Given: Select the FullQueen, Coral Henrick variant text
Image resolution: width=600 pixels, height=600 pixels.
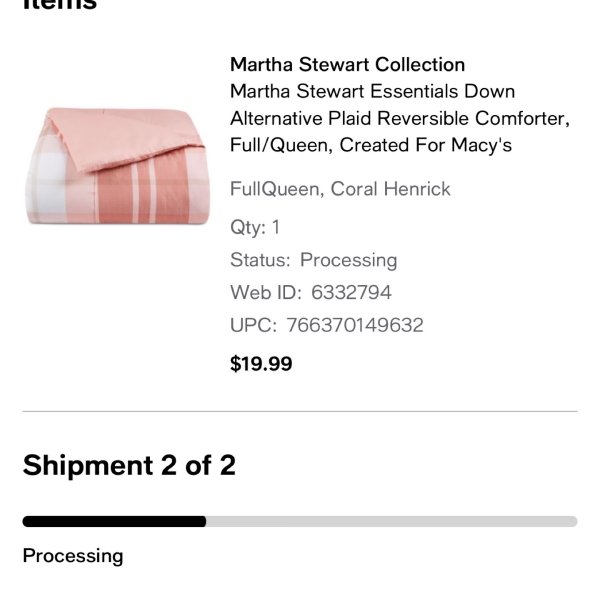Looking at the screenshot, I should point(340,189).
